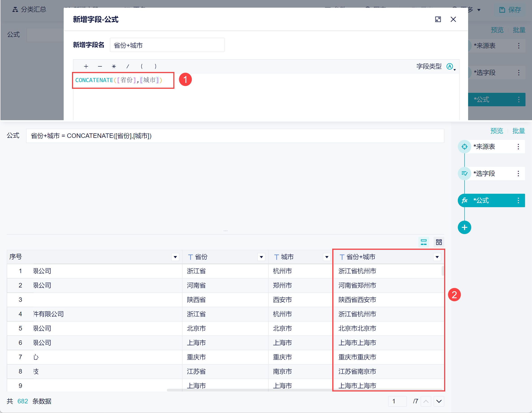This screenshot has height=413, width=532.
Task: Click the 来源表 source table step icon
Action: point(464,147)
